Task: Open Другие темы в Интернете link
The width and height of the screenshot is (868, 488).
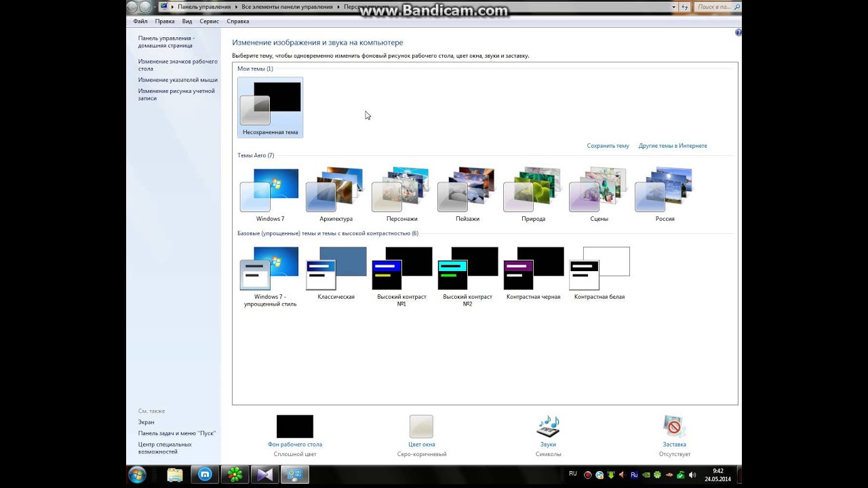Action: 673,146
